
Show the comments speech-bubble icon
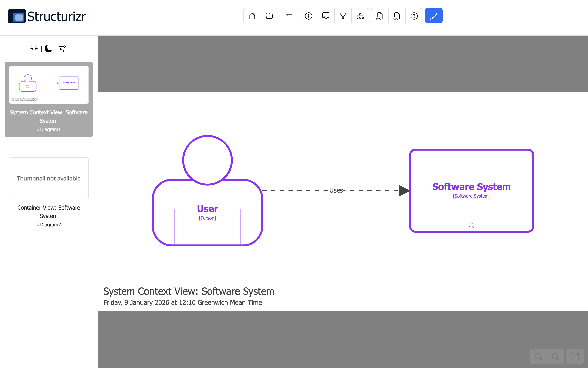325,16
